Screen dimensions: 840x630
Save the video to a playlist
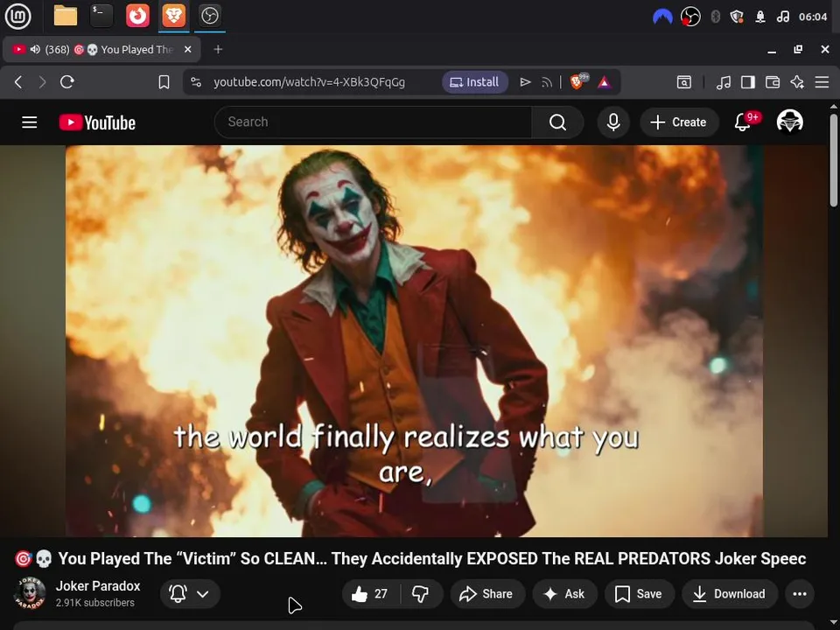coord(639,593)
